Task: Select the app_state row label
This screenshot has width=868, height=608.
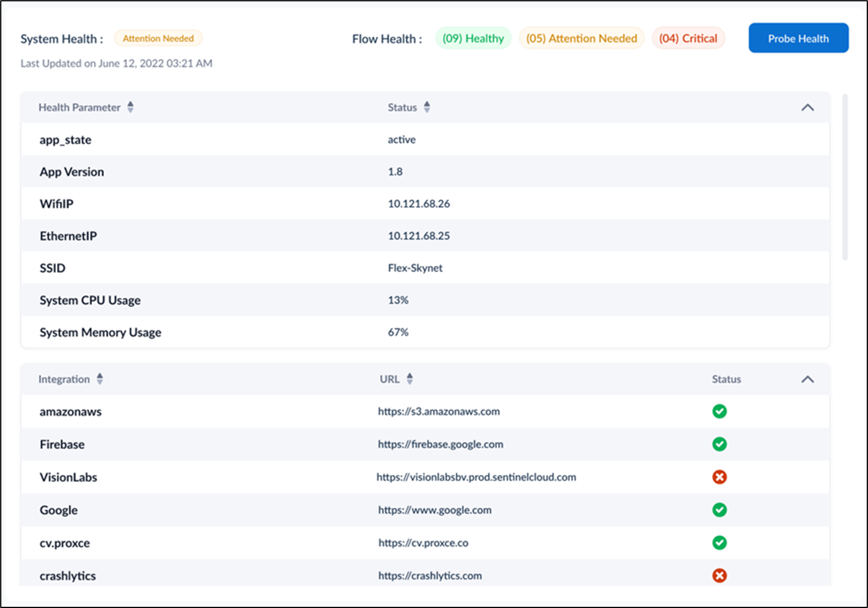Action: click(x=65, y=140)
